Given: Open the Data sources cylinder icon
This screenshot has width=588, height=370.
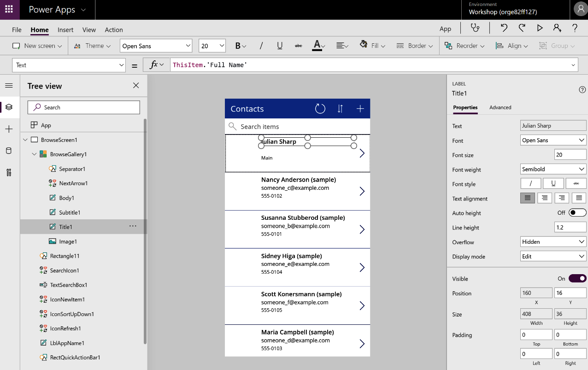Looking at the screenshot, I should pos(9,151).
